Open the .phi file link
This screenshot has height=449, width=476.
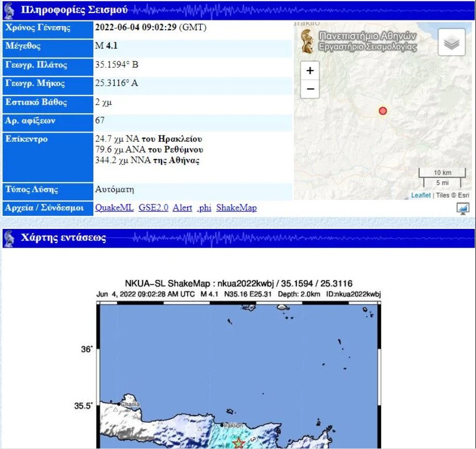(x=204, y=208)
